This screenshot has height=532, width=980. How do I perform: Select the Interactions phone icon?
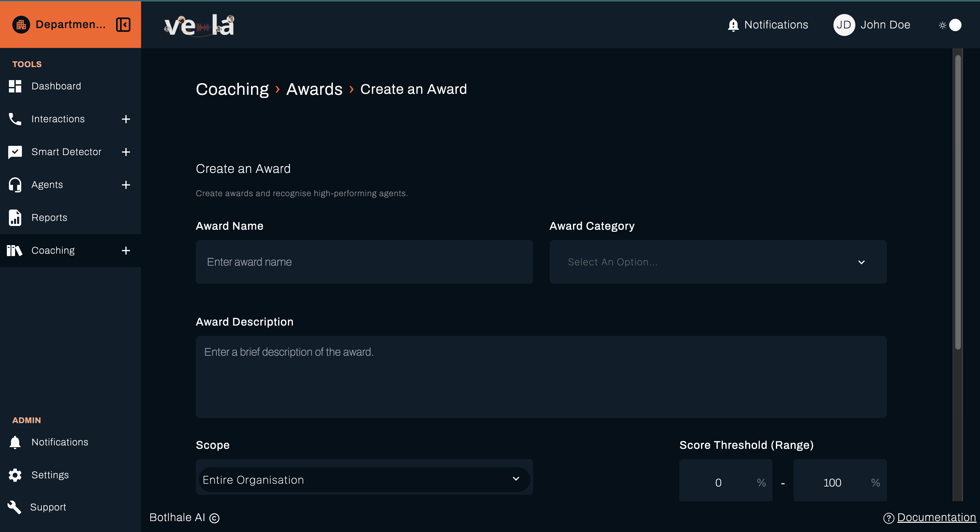(14, 119)
